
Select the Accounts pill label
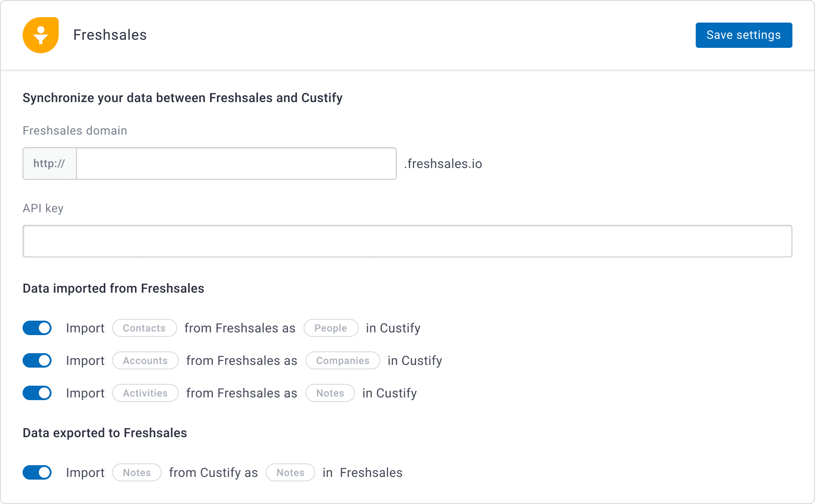point(145,360)
